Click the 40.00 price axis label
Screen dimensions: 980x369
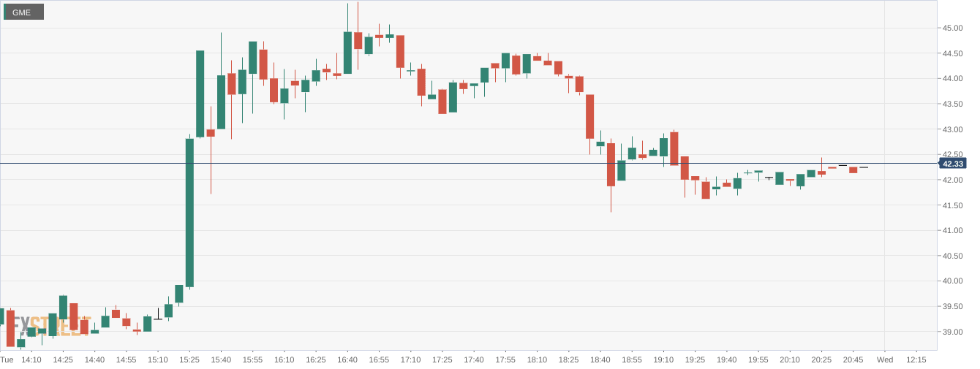coord(951,281)
